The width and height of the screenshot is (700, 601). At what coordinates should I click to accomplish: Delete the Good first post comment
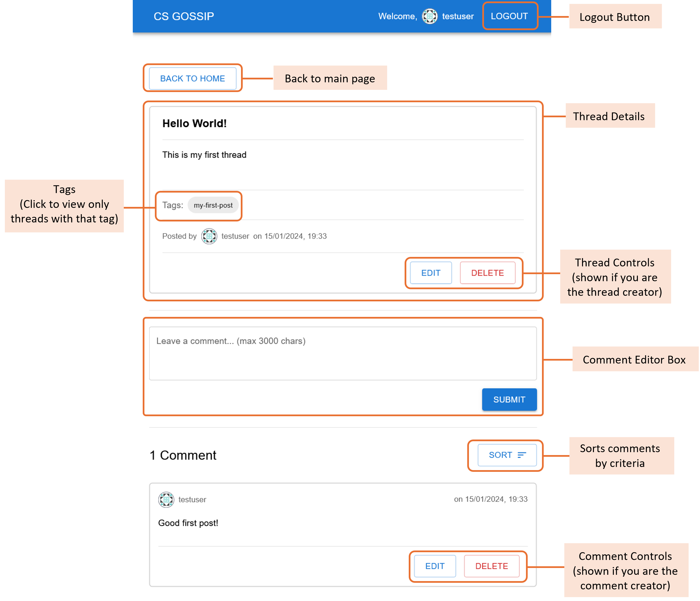pyautogui.click(x=492, y=566)
